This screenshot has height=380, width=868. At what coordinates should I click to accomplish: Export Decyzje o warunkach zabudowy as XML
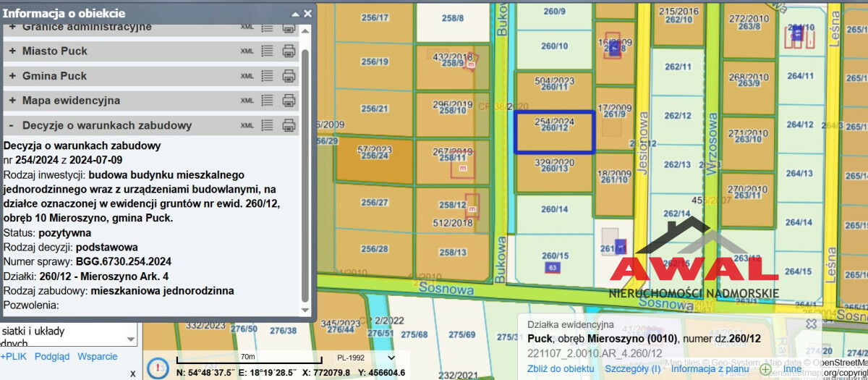click(x=247, y=125)
